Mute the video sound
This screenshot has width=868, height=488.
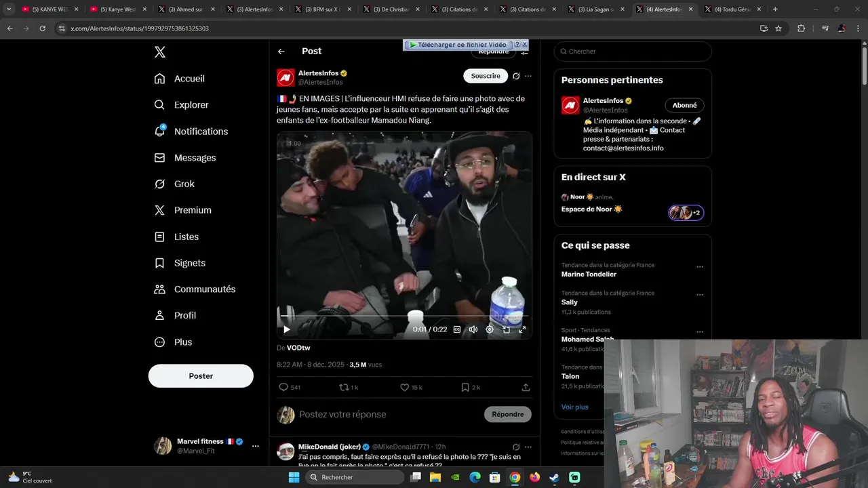473,329
